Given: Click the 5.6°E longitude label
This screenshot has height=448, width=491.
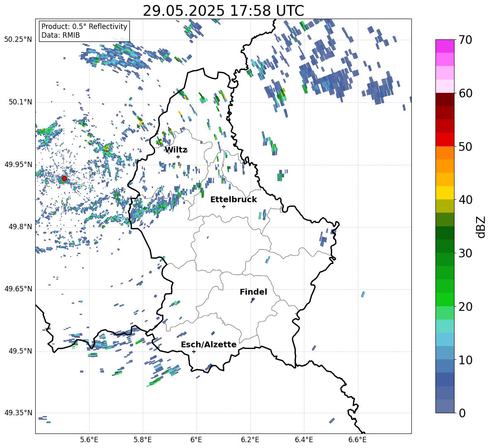Looking at the screenshot, I should [x=89, y=440].
